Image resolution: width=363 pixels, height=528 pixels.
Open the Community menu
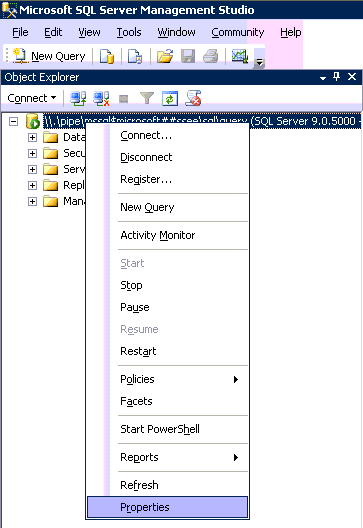pyautogui.click(x=238, y=32)
